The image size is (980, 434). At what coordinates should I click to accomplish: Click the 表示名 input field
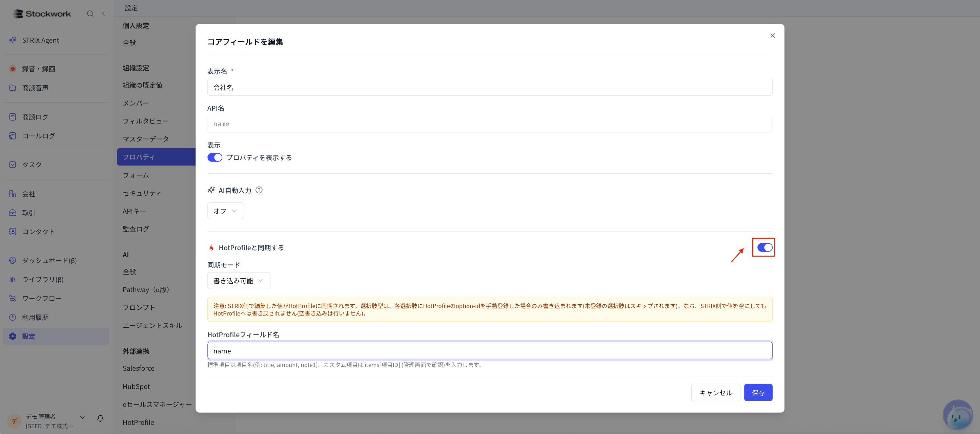[490, 87]
